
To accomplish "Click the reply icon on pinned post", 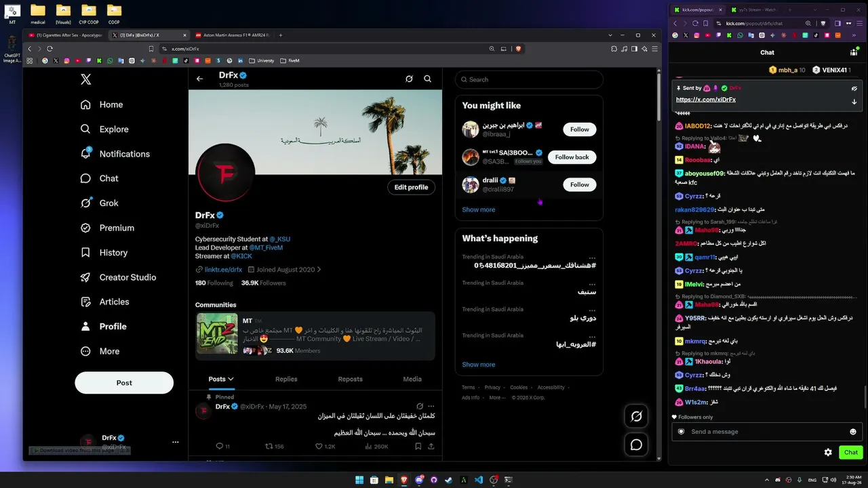I will click(219, 446).
